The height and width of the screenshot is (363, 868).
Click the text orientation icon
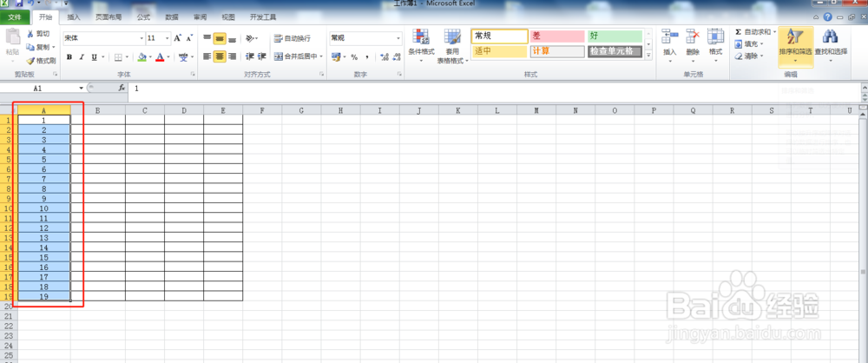coord(250,39)
